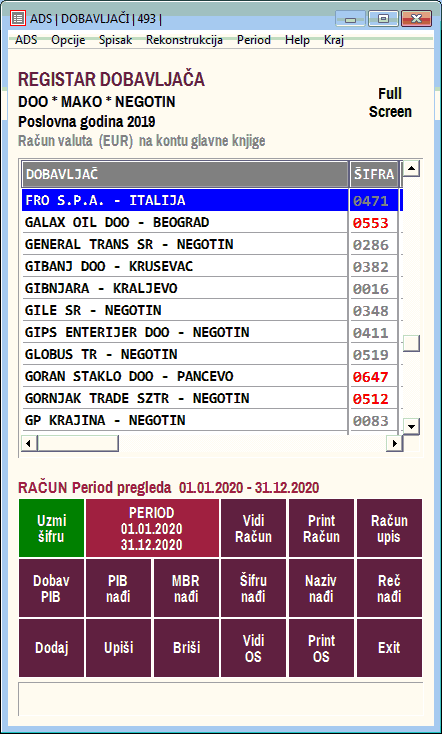
Task: Open the Rekonstrukcija menu
Action: tap(184, 40)
